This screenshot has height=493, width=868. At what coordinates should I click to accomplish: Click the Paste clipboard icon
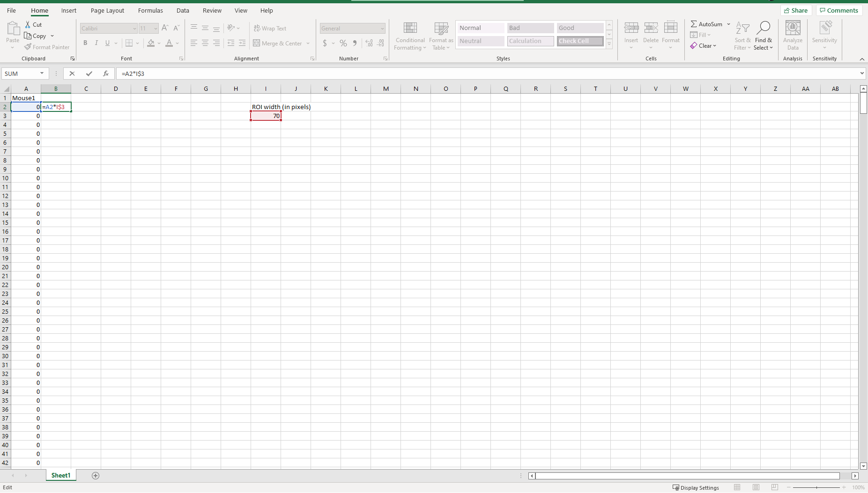[x=13, y=29]
